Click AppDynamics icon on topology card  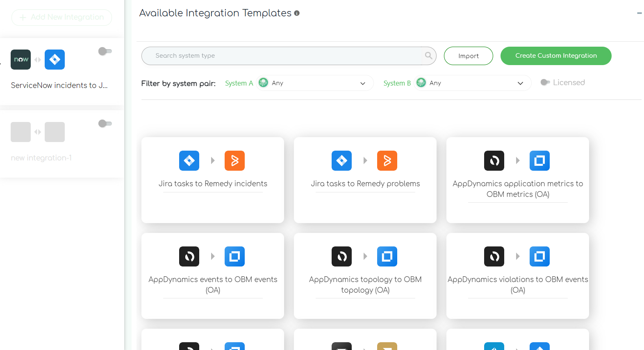pos(341,256)
